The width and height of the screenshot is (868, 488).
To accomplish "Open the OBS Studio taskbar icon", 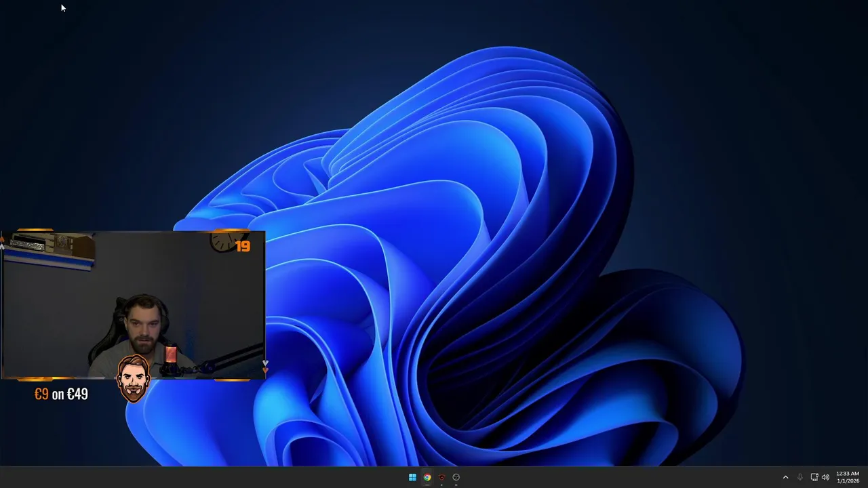I will click(456, 477).
